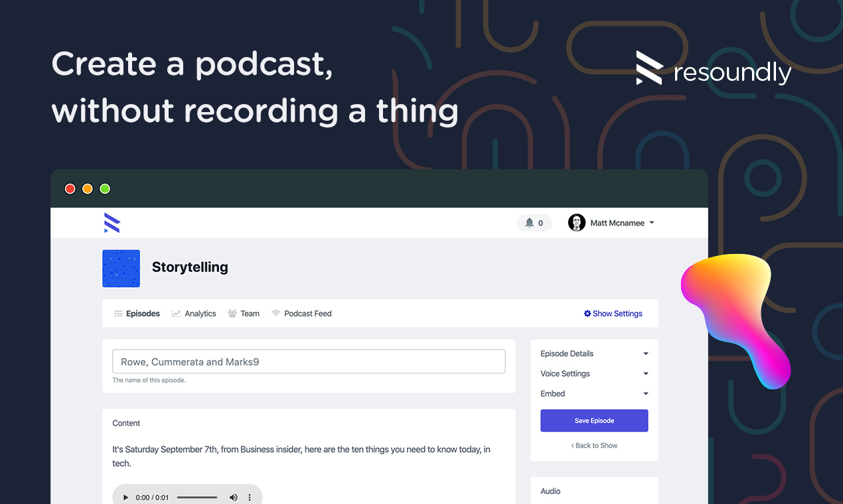
Task: Click the episode name input field
Action: point(309,362)
